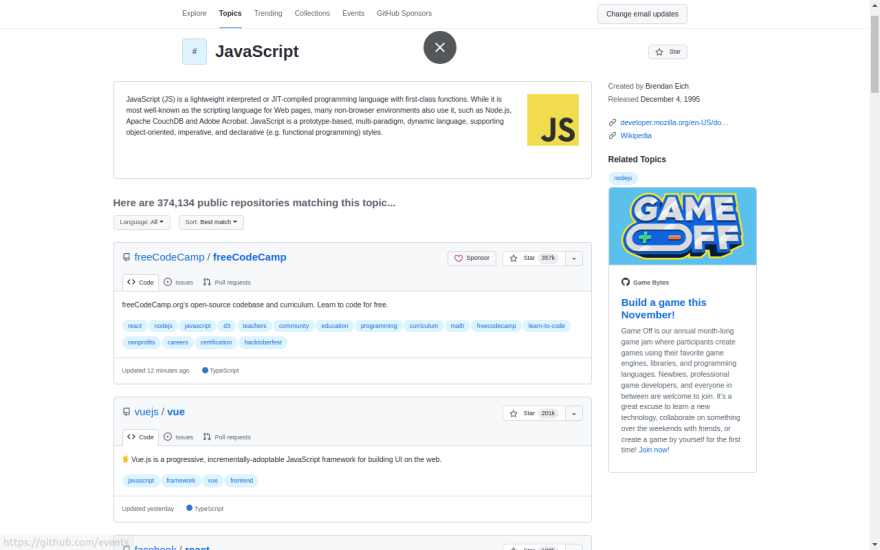The width and height of the screenshot is (880, 550).
Task: Star the freeCodeCamp repository
Action: point(533,258)
